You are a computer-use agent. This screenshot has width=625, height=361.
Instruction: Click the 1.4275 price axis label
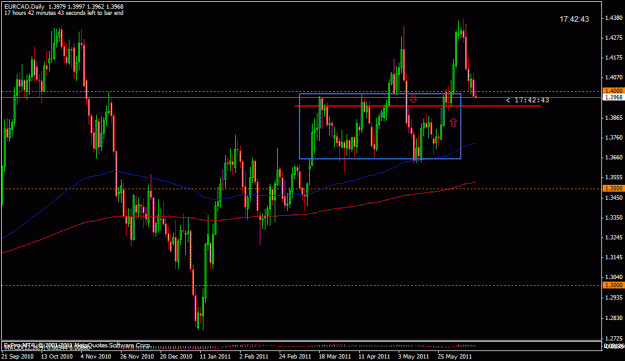click(614, 38)
